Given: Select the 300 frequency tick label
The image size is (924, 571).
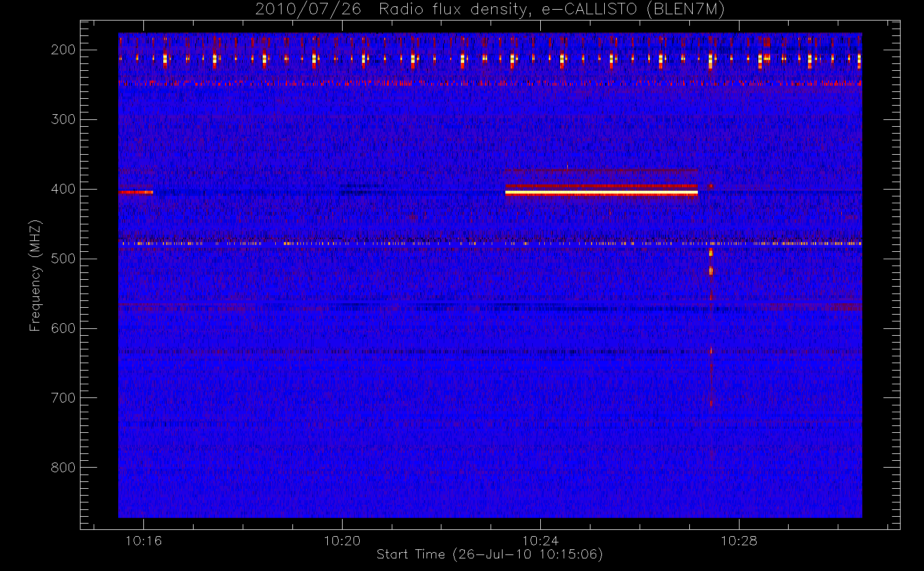Looking at the screenshot, I should coord(63,119).
